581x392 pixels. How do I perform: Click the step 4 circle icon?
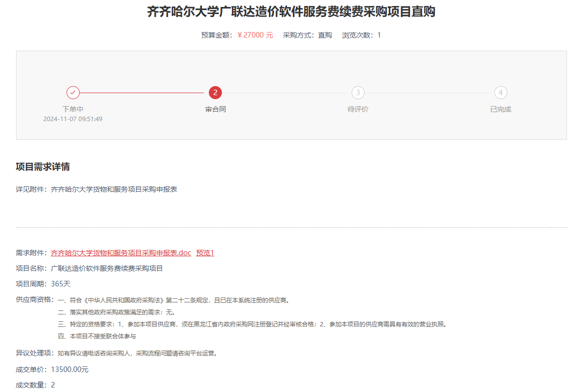point(500,93)
